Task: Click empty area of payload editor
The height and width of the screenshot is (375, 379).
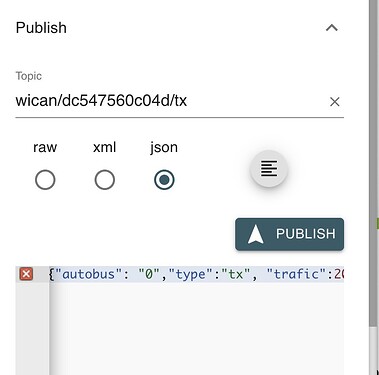Action: (197, 328)
